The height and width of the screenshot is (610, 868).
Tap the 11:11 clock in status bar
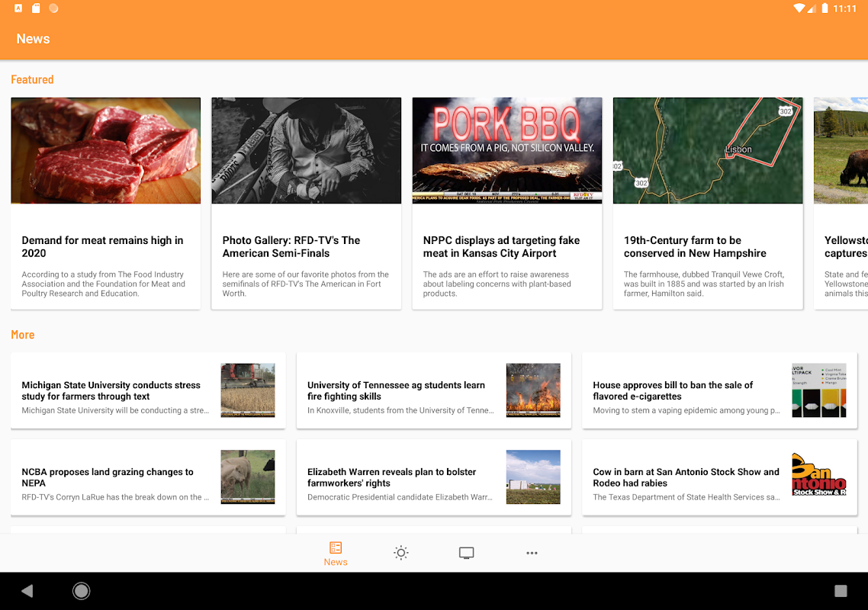click(845, 9)
